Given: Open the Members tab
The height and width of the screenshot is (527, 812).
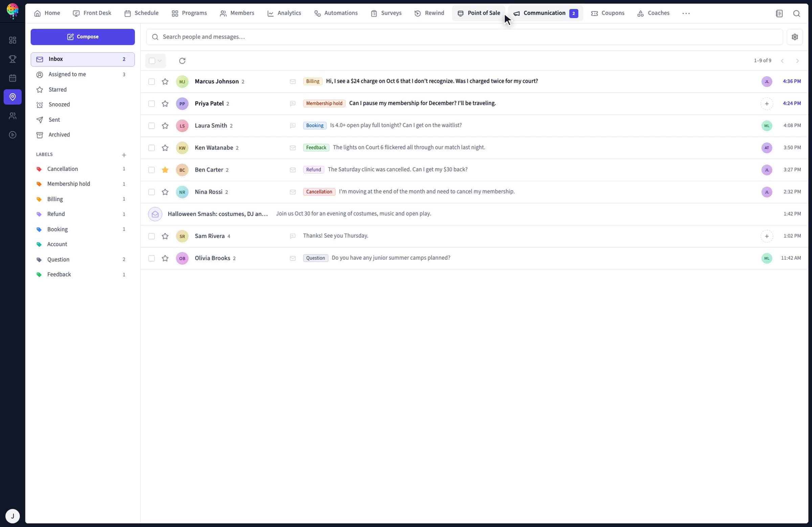Looking at the screenshot, I should (x=237, y=13).
